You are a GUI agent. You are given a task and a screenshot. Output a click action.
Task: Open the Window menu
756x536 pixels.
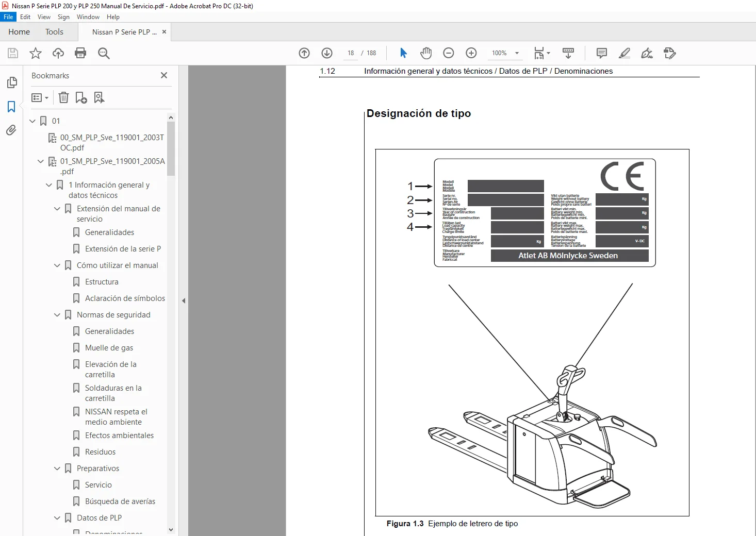point(88,17)
